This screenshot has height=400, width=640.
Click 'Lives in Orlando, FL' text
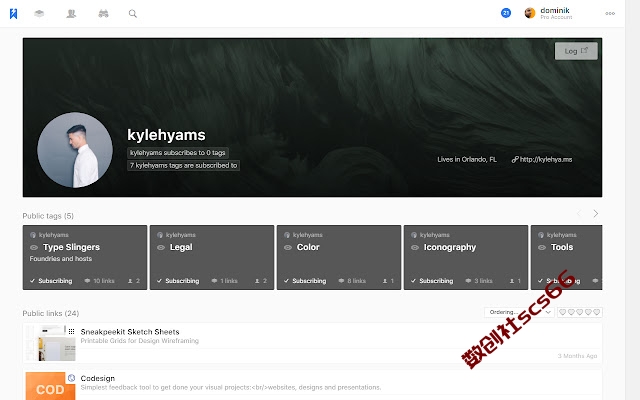pyautogui.click(x=467, y=159)
